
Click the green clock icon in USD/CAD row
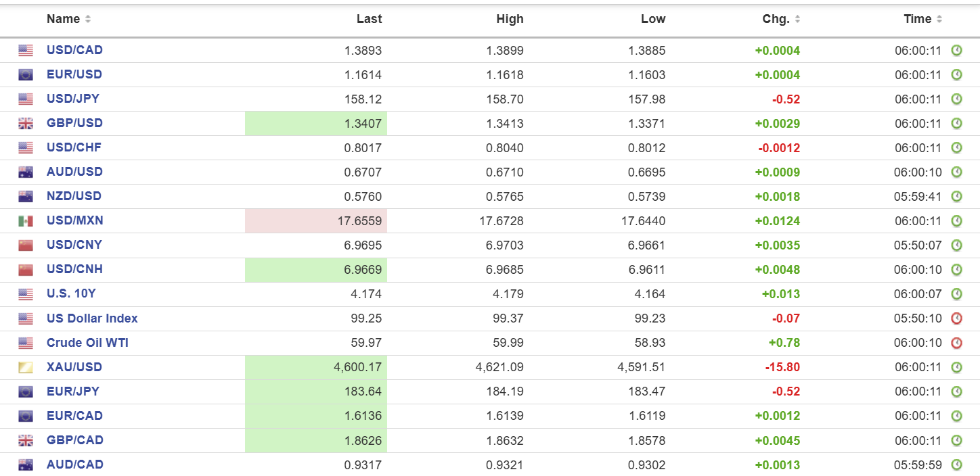pyautogui.click(x=956, y=50)
